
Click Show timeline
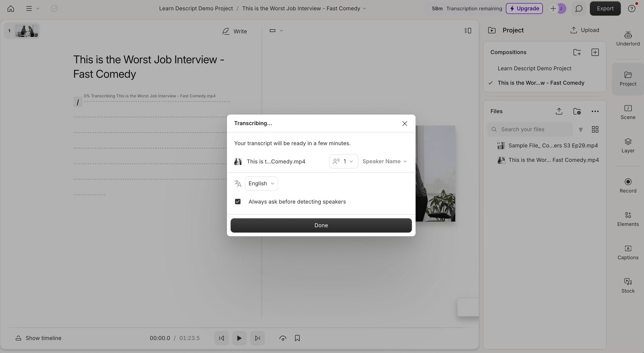coord(38,338)
